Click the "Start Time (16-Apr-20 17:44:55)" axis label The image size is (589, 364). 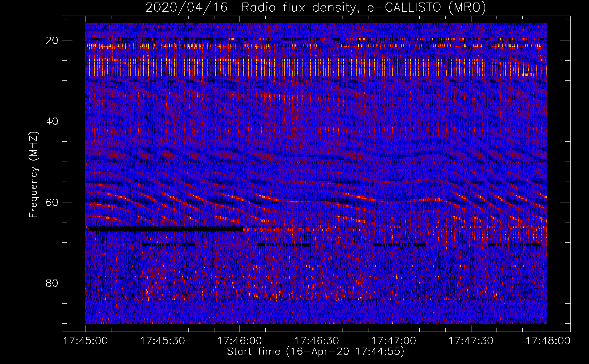[316, 352]
